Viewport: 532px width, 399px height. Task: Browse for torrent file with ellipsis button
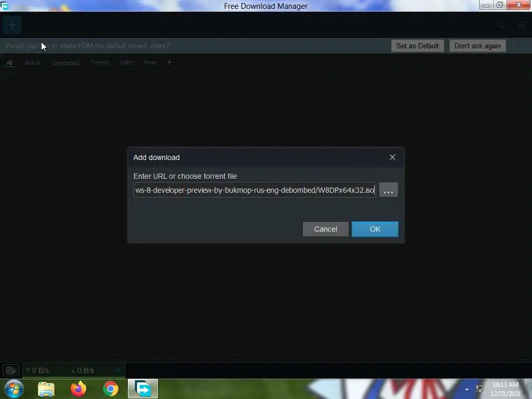coord(389,190)
